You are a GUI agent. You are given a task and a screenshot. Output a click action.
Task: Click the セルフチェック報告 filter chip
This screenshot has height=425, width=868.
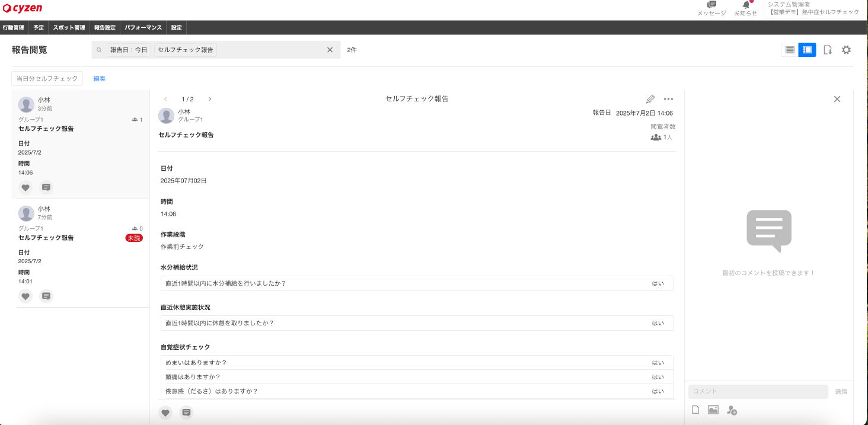pyautogui.click(x=186, y=50)
